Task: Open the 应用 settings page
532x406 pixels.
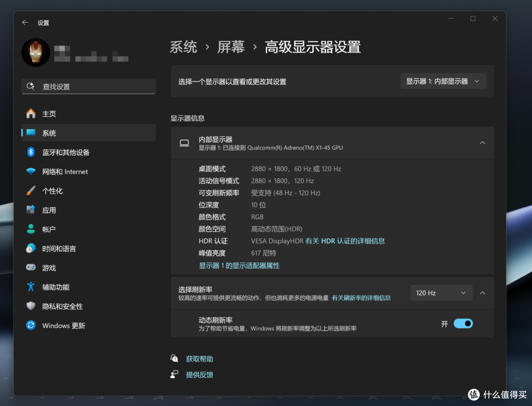Action: point(89,210)
